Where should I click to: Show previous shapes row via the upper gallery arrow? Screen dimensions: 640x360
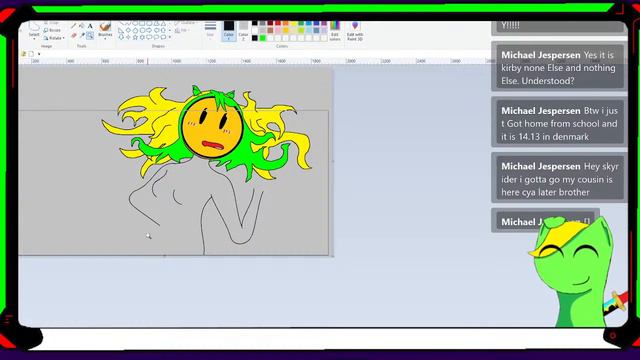click(x=170, y=23)
